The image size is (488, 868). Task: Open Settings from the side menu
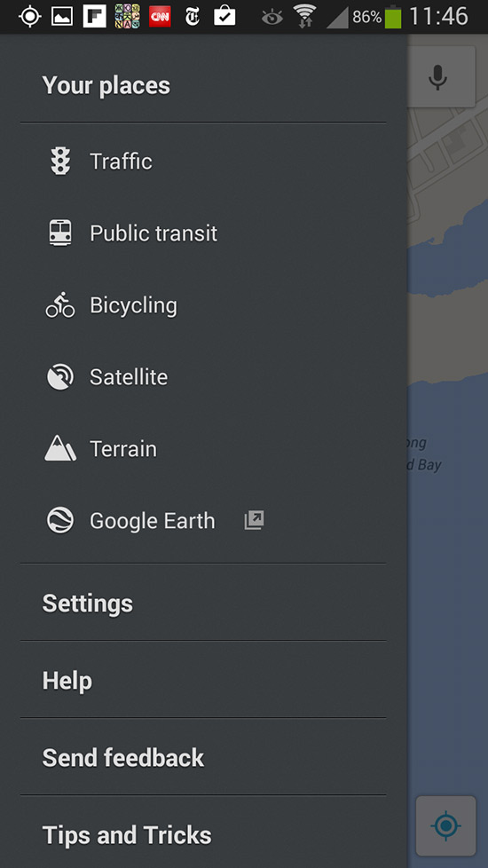point(203,603)
